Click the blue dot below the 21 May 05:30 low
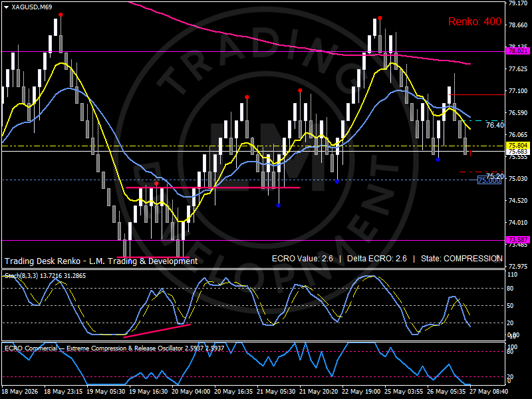 [x=279, y=205]
